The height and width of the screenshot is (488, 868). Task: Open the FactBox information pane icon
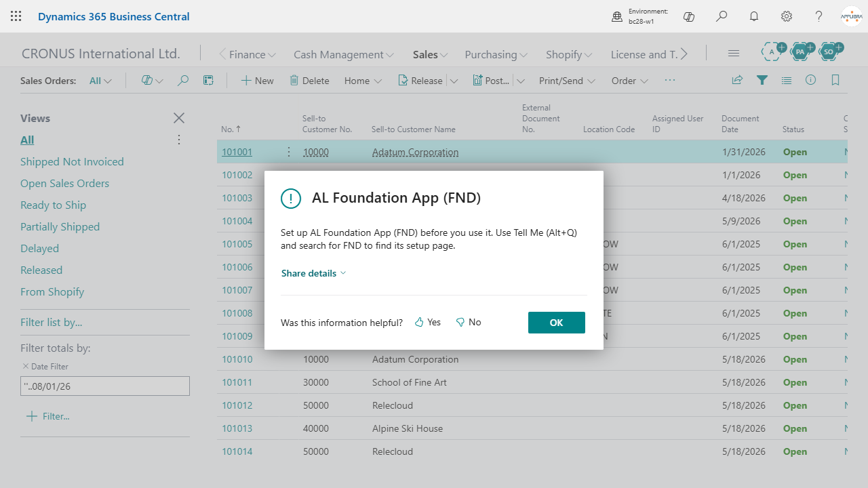pos(811,80)
